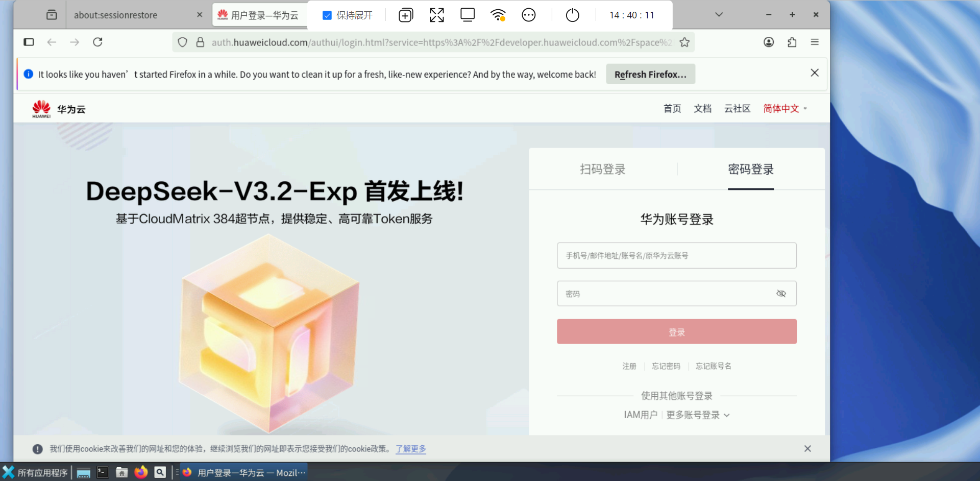Open the list all tabs chevron
Screen dimensions: 980x481
pyautogui.click(x=719, y=15)
